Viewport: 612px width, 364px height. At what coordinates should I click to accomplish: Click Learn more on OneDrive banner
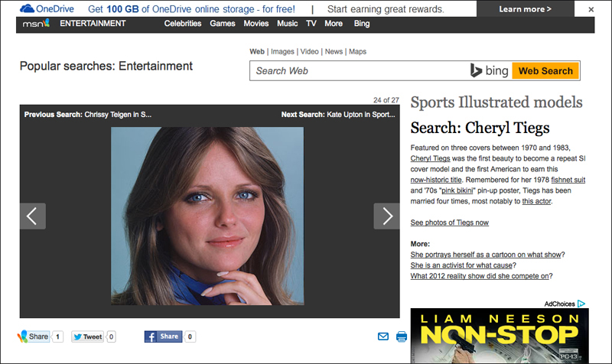(x=525, y=9)
